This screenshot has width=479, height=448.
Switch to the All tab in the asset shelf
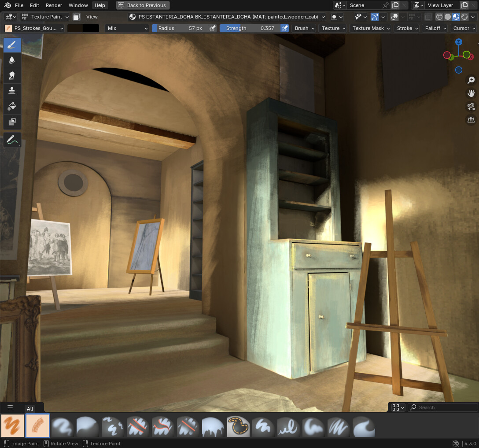coord(29,409)
